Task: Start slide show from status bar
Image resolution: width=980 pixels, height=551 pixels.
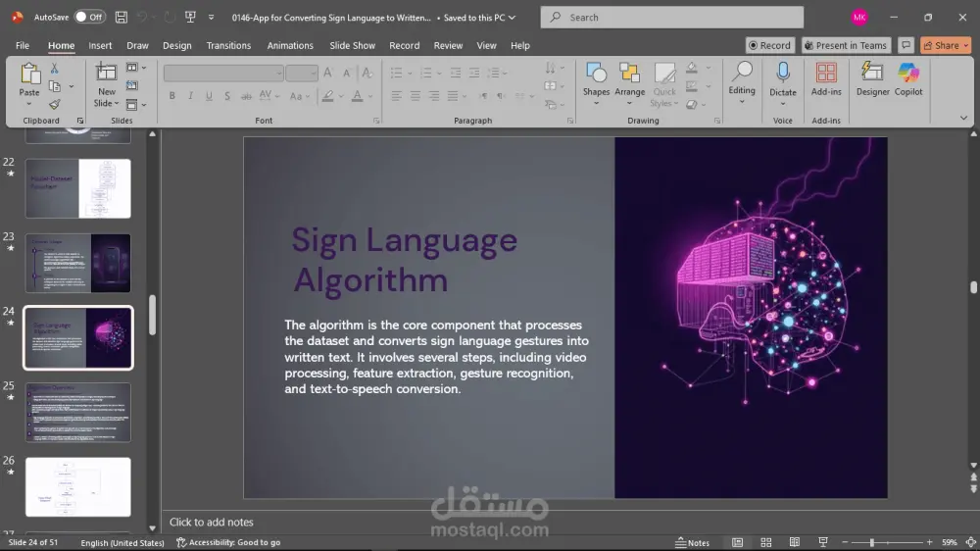Action: coord(823,542)
